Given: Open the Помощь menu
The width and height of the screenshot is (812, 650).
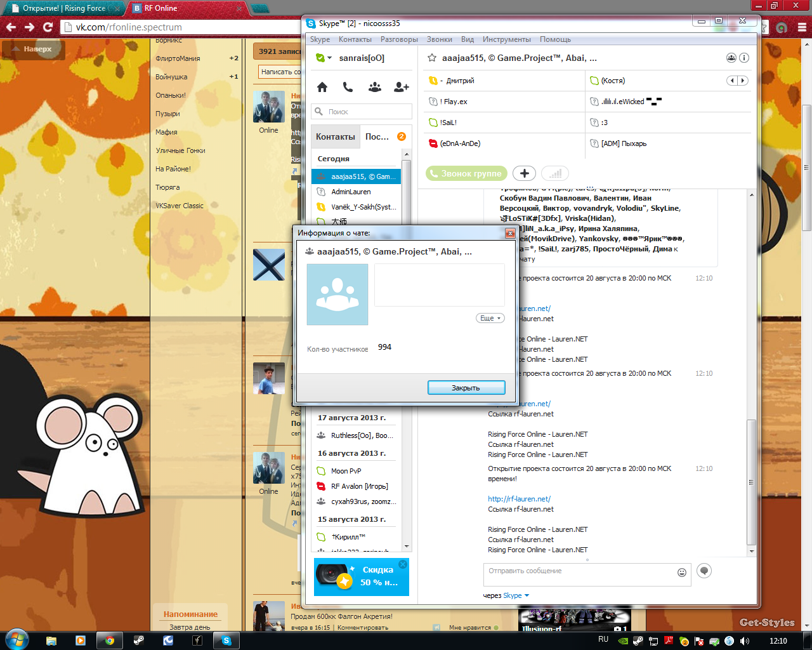Looking at the screenshot, I should point(555,39).
